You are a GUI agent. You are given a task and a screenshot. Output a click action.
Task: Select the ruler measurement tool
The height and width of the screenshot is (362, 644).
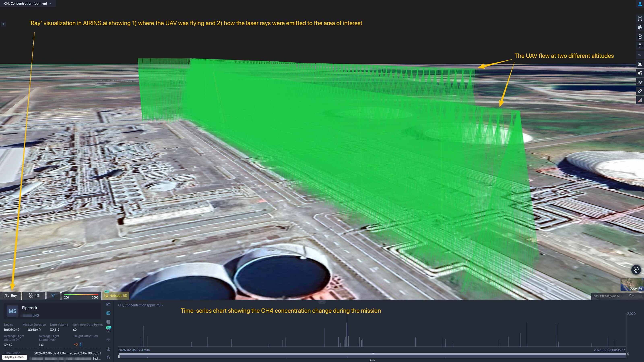640,91
